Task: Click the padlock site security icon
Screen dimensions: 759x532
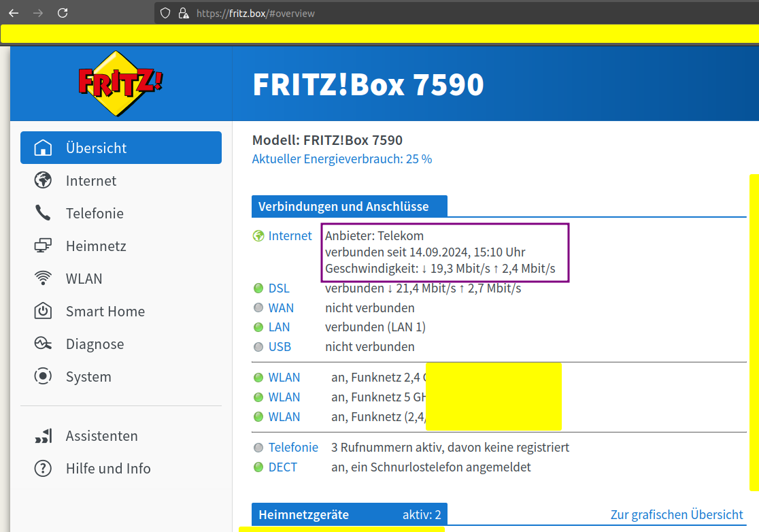Action: point(184,13)
